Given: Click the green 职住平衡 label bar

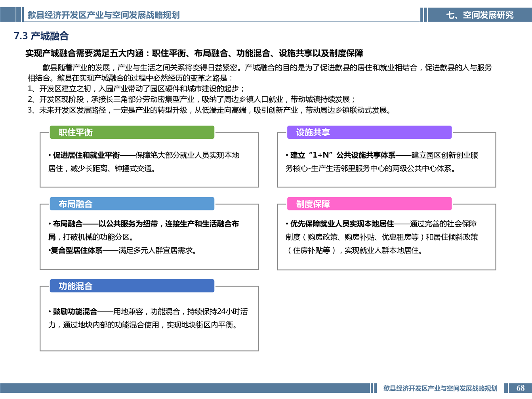Looking at the screenshot, I should point(132,132).
